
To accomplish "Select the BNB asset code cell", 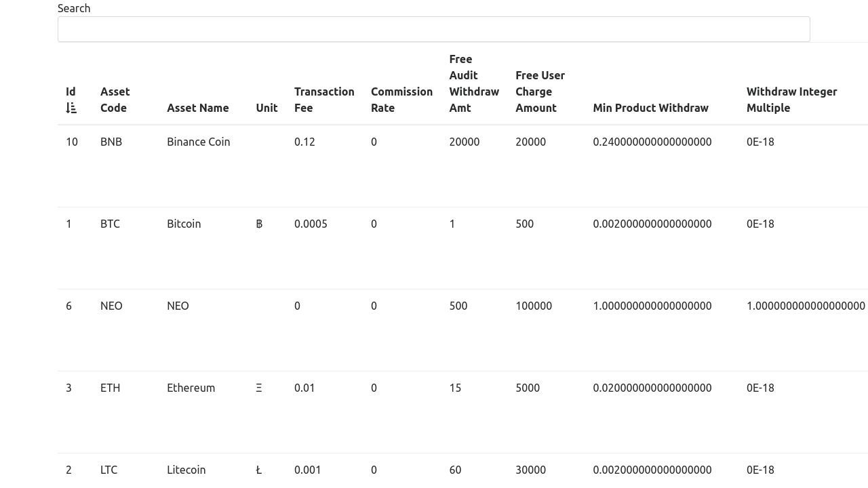I will click(x=111, y=142).
